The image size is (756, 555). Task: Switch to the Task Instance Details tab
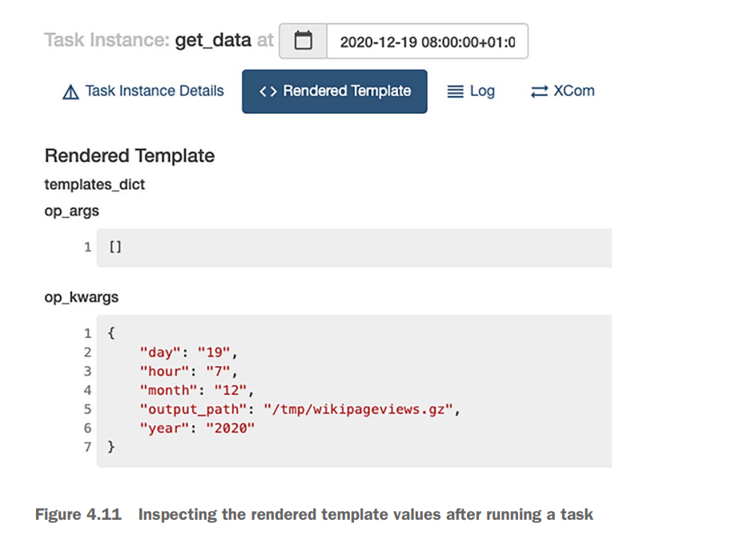[154, 91]
